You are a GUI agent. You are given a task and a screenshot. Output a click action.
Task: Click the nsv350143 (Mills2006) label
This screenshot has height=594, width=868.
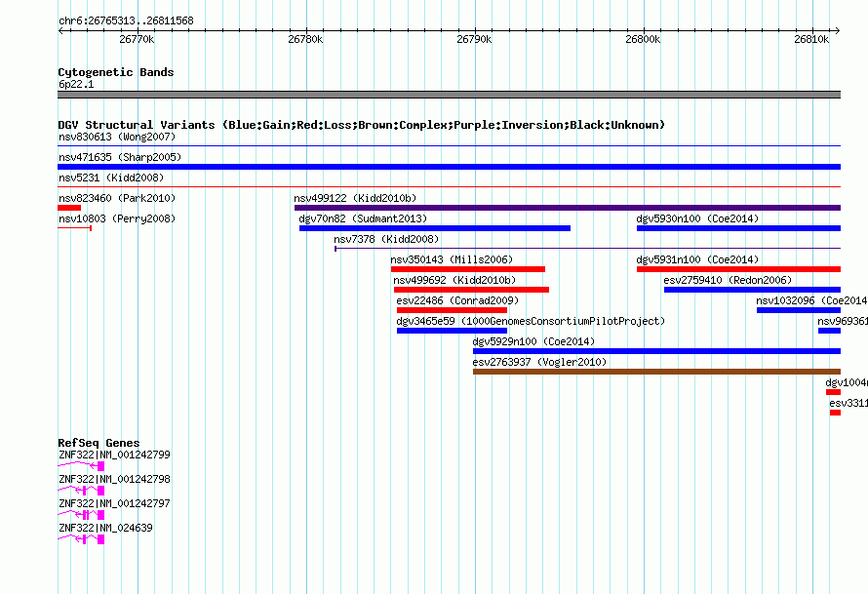pos(452,259)
